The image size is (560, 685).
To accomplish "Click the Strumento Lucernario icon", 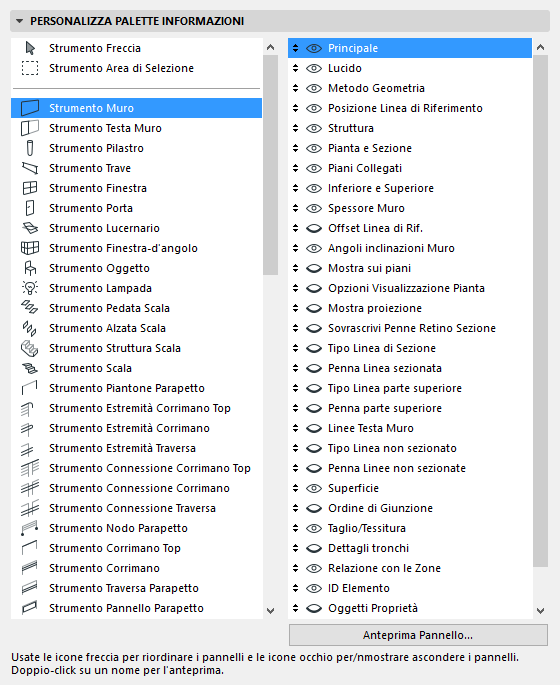I will [x=30, y=228].
